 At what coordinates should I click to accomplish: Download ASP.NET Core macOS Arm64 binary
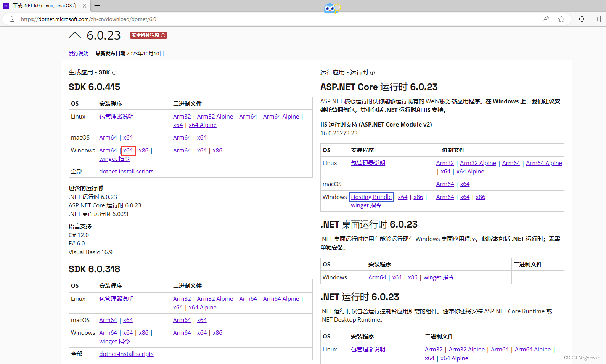point(445,184)
